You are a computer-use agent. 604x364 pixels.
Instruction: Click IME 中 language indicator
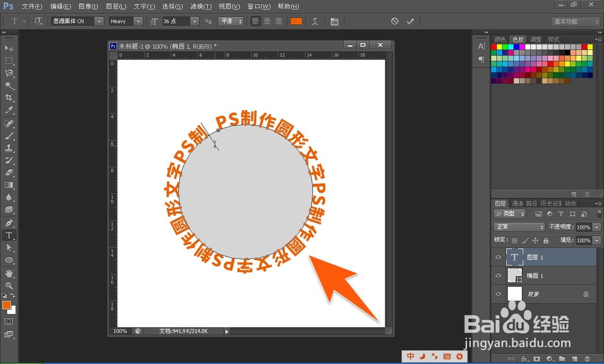coord(411,356)
